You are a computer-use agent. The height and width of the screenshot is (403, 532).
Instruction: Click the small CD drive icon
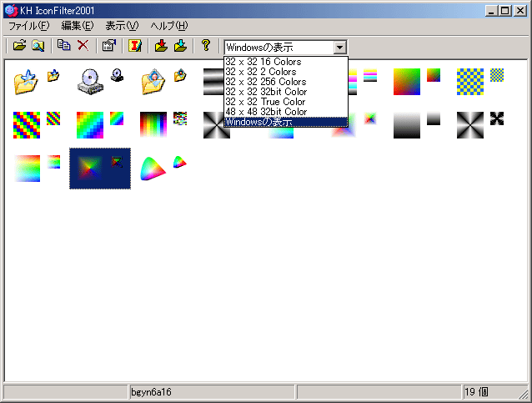(117, 75)
